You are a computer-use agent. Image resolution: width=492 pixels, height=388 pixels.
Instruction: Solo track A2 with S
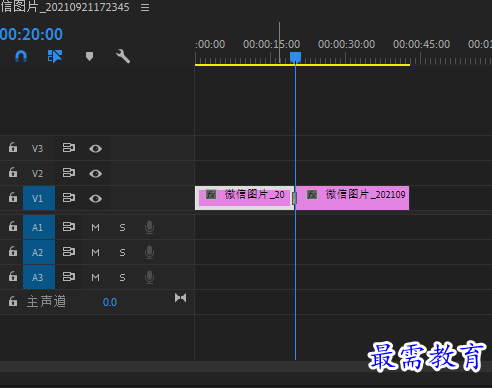pyautogui.click(x=122, y=253)
